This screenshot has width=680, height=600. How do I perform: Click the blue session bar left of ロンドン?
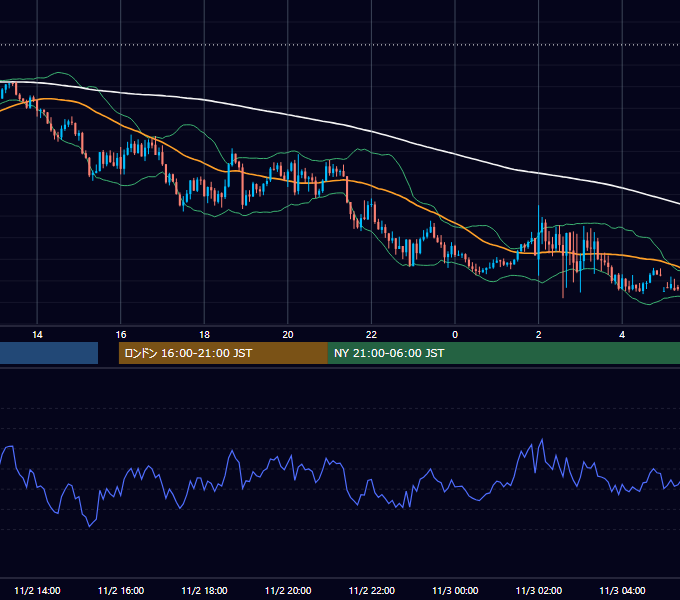pos(49,353)
